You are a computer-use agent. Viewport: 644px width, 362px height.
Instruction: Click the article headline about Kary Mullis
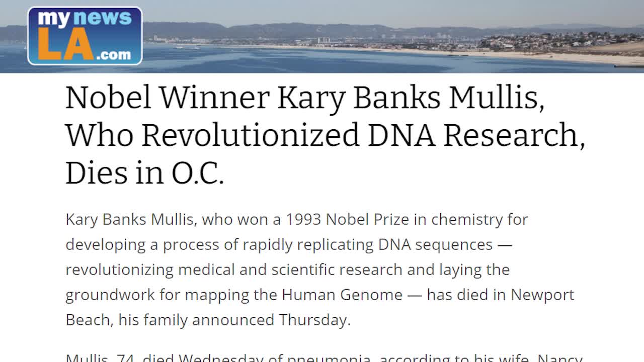pyautogui.click(x=325, y=135)
